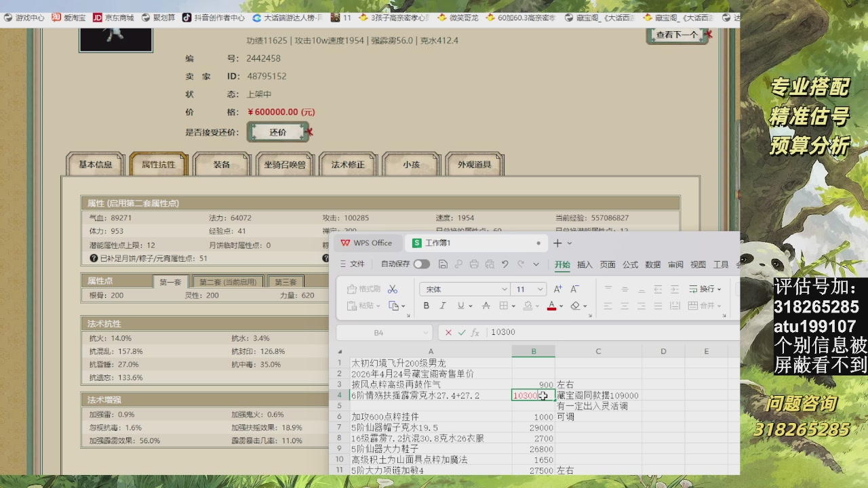This screenshot has height=488, width=868.
Task: Toggle strikethrough formatting
Action: pos(486,305)
